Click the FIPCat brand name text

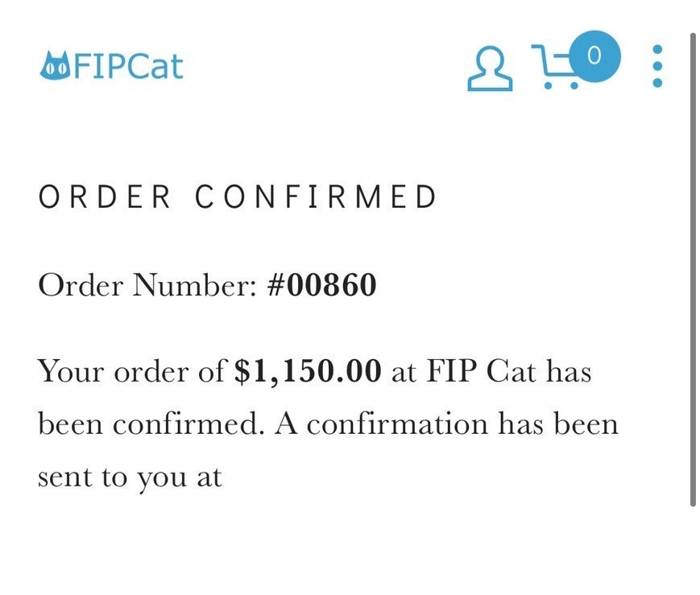pos(127,66)
